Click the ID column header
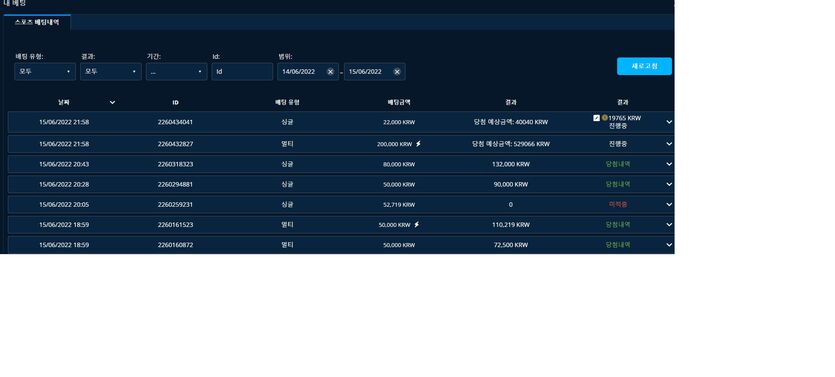 (x=175, y=102)
